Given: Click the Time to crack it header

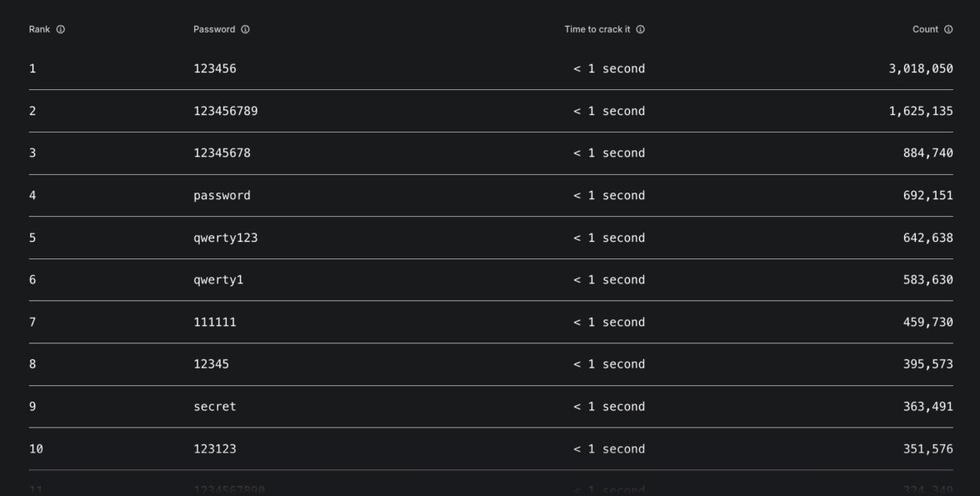Looking at the screenshot, I should [x=597, y=29].
